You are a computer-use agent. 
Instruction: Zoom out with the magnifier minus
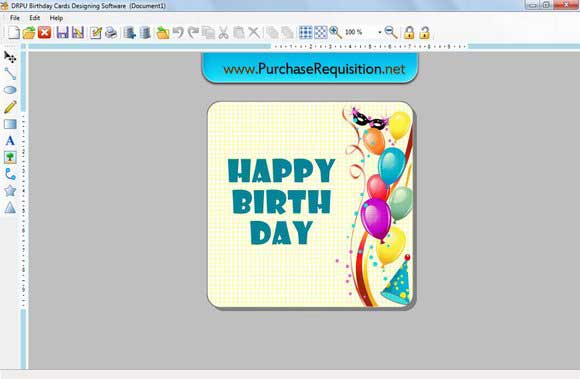tap(391, 33)
